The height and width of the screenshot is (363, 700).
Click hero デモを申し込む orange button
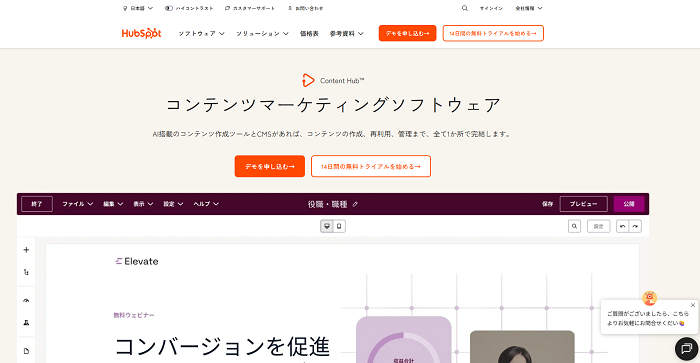270,166
